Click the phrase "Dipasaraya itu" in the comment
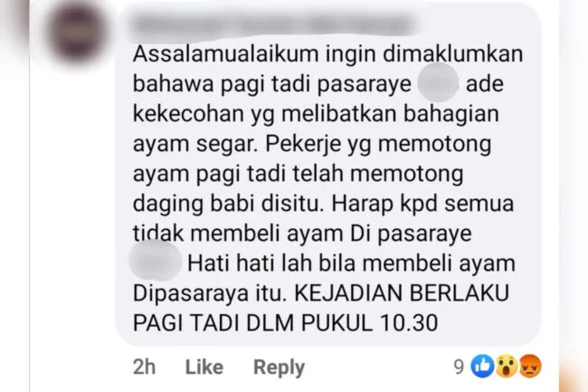Screen dimensions: 588x392 click(x=210, y=293)
